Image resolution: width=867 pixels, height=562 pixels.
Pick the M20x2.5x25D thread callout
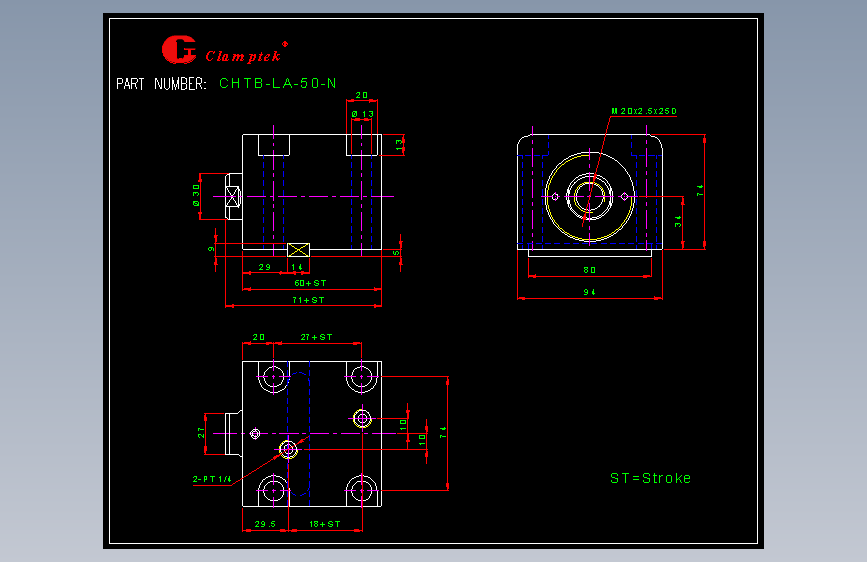pos(644,111)
